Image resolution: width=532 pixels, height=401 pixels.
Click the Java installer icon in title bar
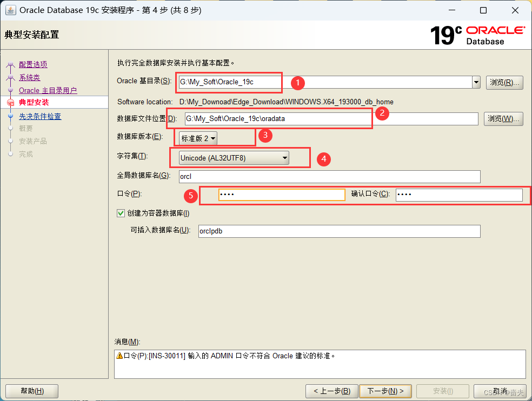point(10,10)
